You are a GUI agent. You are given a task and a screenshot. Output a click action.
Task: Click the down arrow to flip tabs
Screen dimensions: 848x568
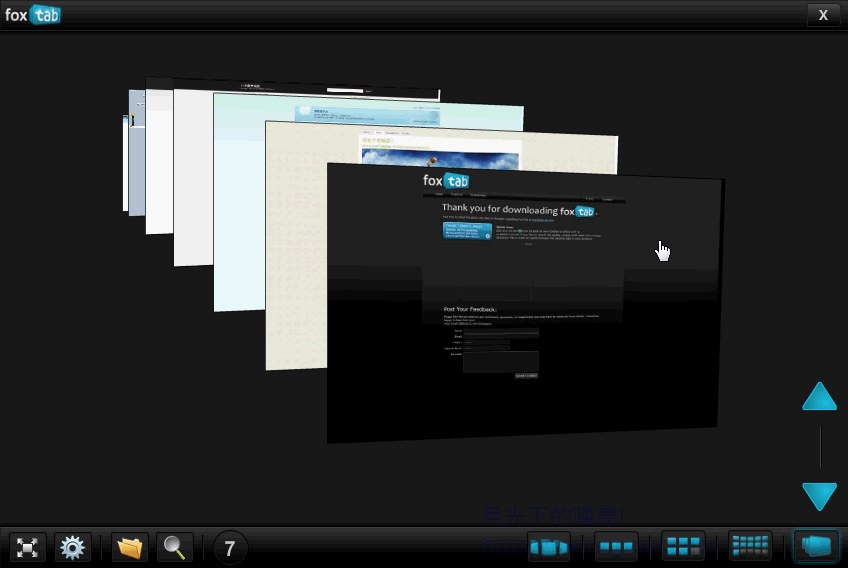point(819,496)
